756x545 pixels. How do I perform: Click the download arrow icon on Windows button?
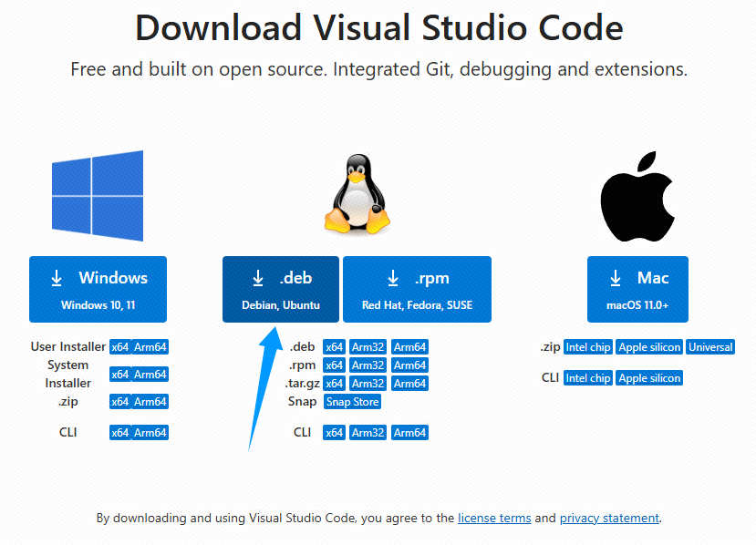(x=57, y=278)
